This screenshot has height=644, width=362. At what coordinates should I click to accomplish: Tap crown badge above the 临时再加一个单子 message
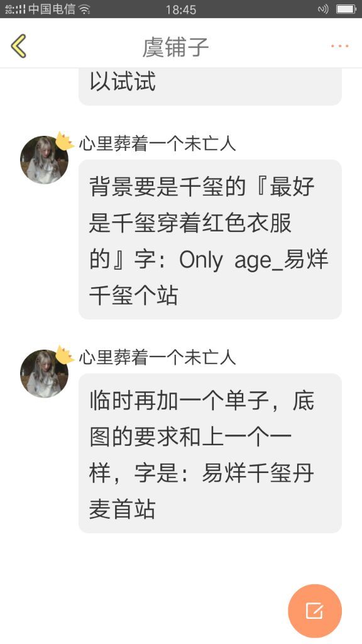64,355
